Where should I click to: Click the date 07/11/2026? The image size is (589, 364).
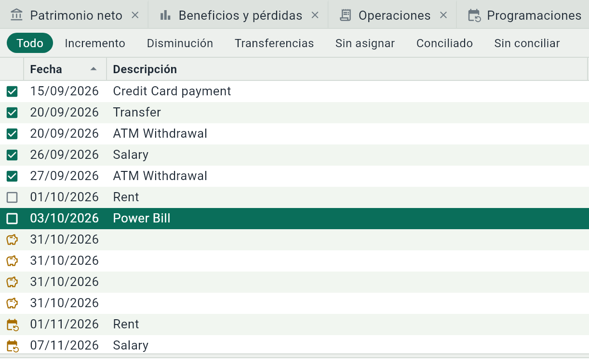64,345
